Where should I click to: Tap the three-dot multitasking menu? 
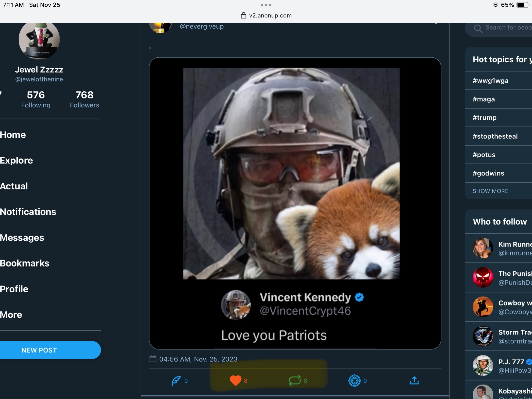266,5
